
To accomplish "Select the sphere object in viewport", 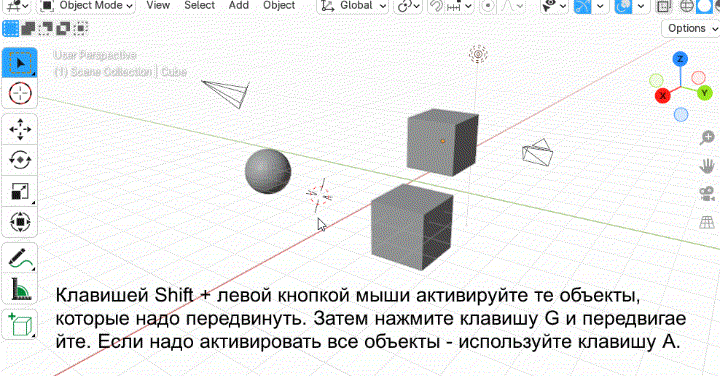I will 268,171.
